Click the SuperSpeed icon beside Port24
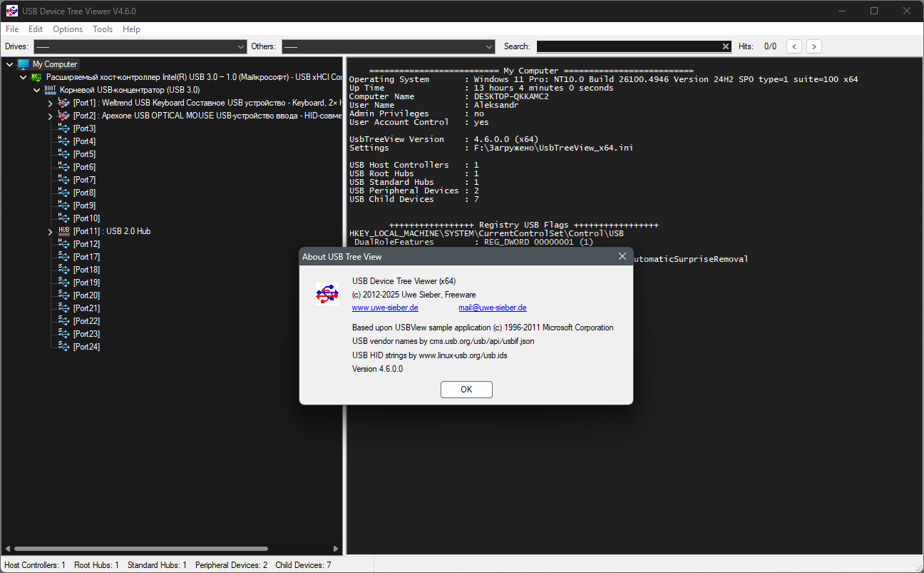 point(63,347)
